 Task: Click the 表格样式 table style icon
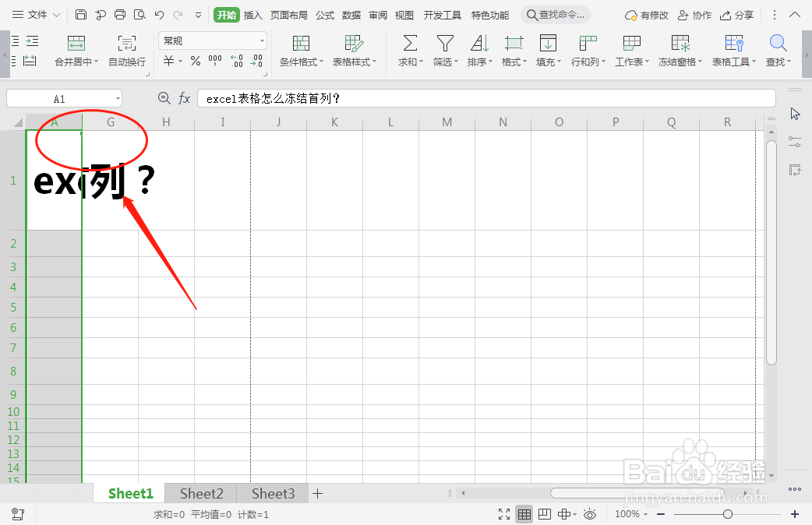point(354,43)
